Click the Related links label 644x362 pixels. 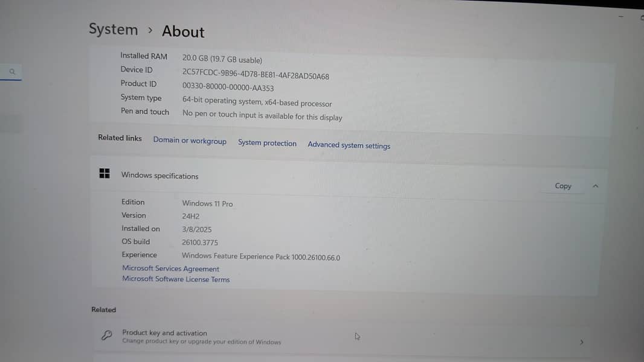pos(120,138)
